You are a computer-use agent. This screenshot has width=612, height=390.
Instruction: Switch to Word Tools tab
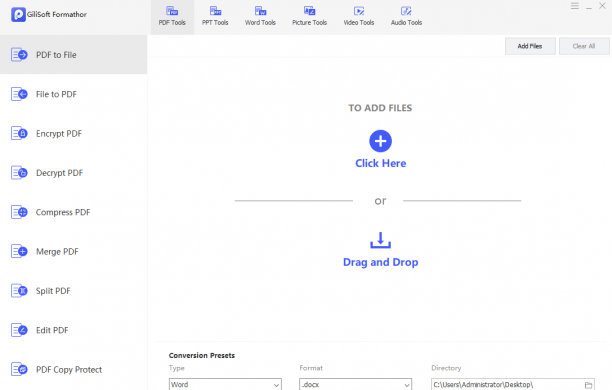(260, 18)
